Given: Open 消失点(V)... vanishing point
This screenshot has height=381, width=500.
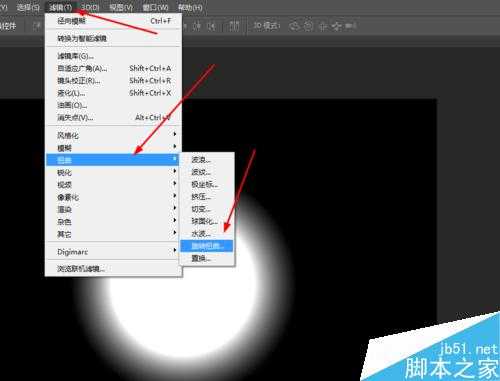Looking at the screenshot, I should tap(114, 118).
